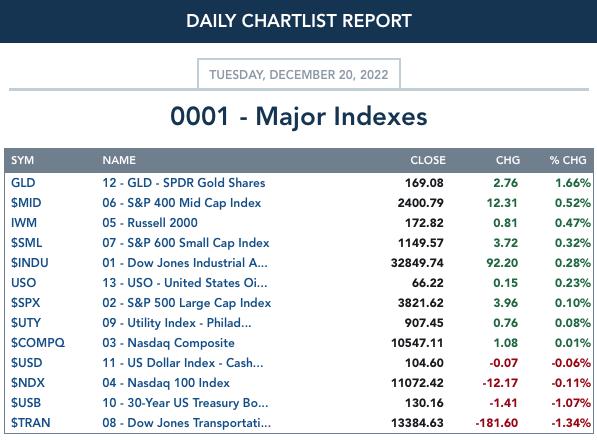This screenshot has height=440, width=597.
Task: Open the GLD symbol link
Action: tap(23, 183)
